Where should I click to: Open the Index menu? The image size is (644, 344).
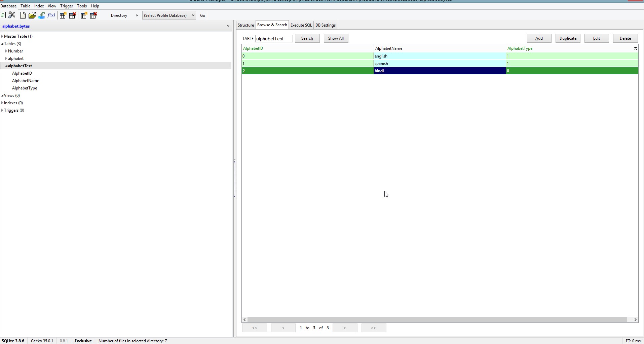(39, 6)
